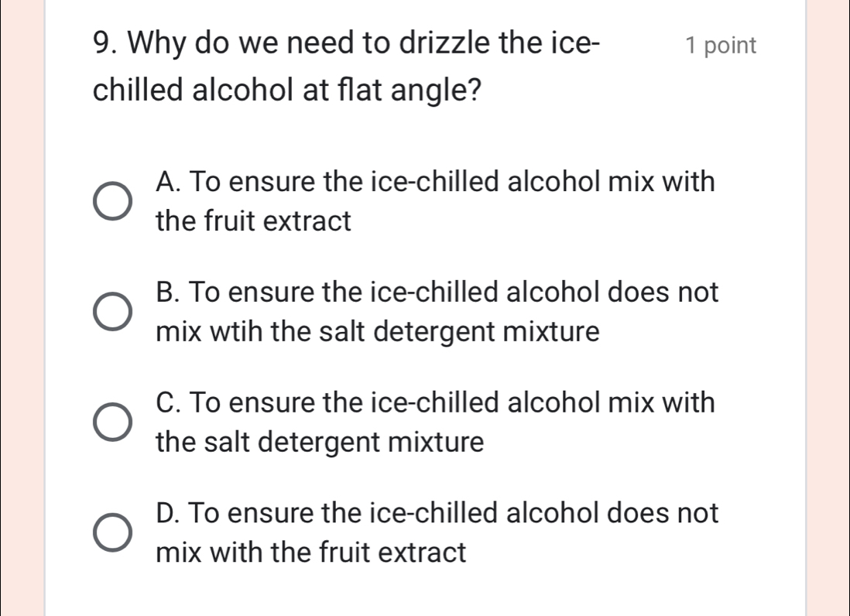Screen dimensions: 850x616
Task: Click the text 'B. To ensure the ice-chilled alcohol does not'
Action: 437,292
